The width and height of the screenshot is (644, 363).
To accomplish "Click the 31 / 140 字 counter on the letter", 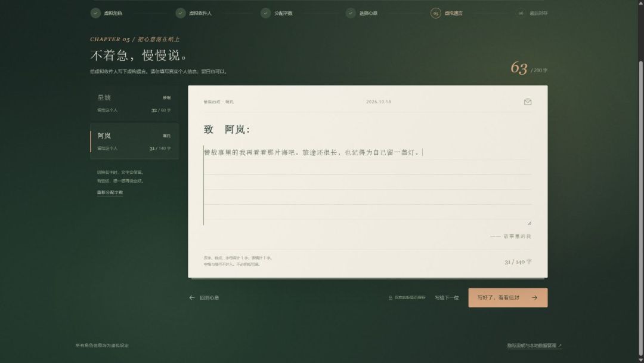I will (x=518, y=262).
